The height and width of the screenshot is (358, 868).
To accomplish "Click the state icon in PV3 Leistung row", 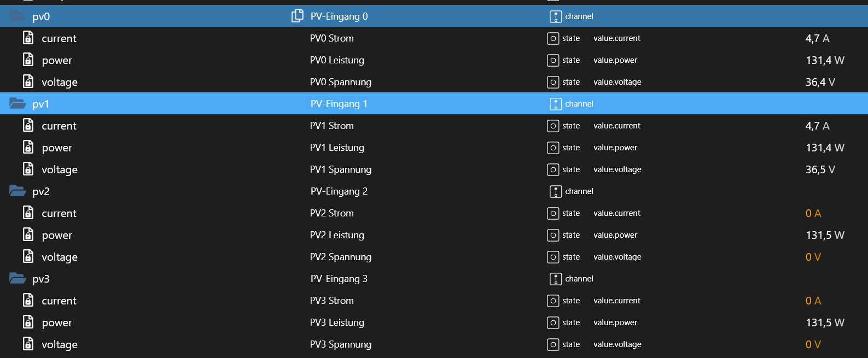I will 553,322.
